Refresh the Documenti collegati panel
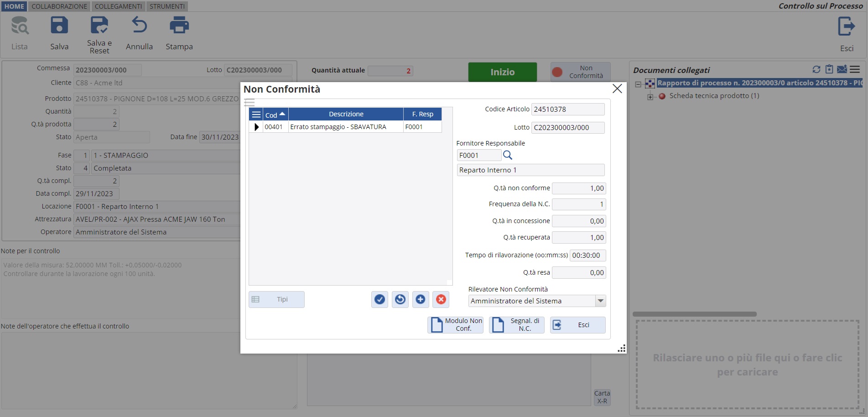 coord(816,69)
